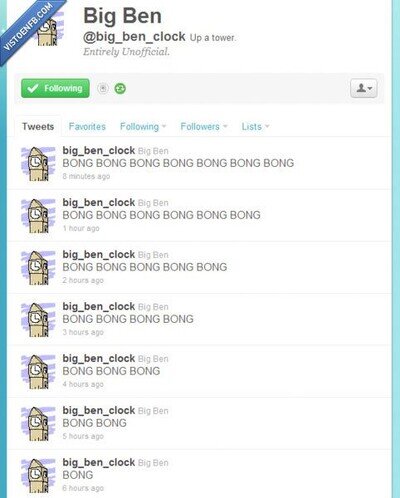Switch to the Favorites tab
400x498 pixels.
(x=87, y=127)
